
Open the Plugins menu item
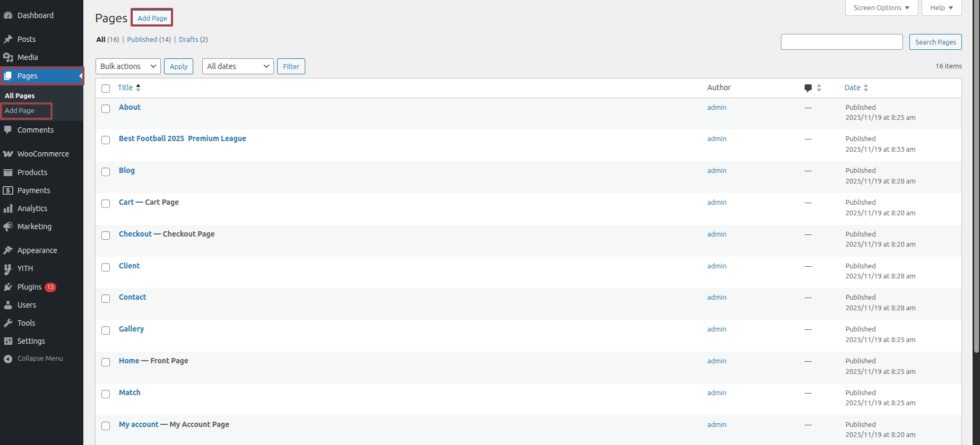30,287
